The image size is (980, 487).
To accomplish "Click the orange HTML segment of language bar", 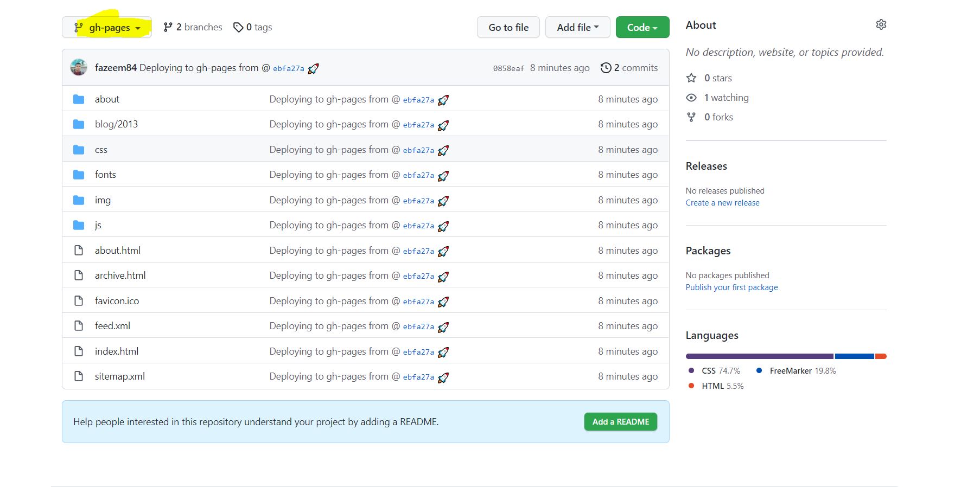I will pos(881,356).
